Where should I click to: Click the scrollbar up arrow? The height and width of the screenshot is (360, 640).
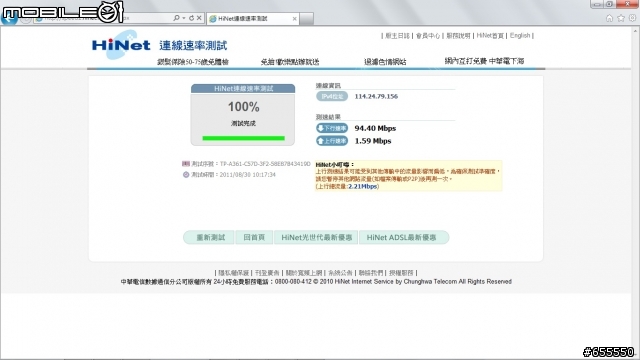[x=636, y=31]
